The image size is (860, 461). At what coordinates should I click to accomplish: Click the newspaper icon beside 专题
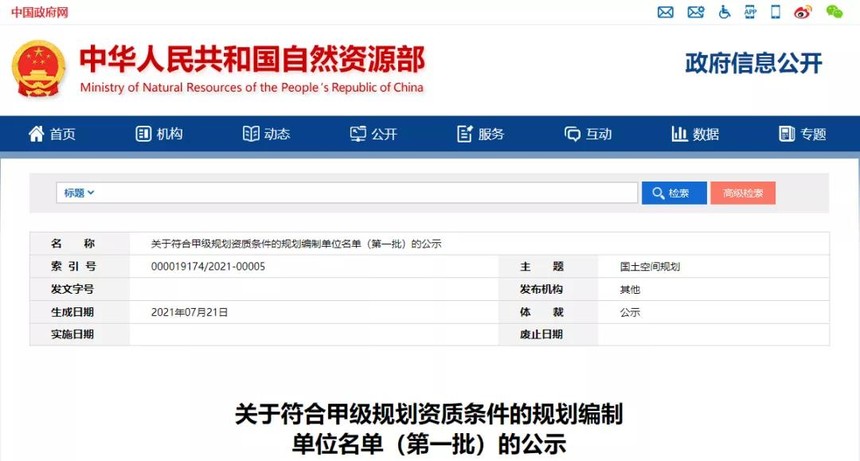point(787,134)
